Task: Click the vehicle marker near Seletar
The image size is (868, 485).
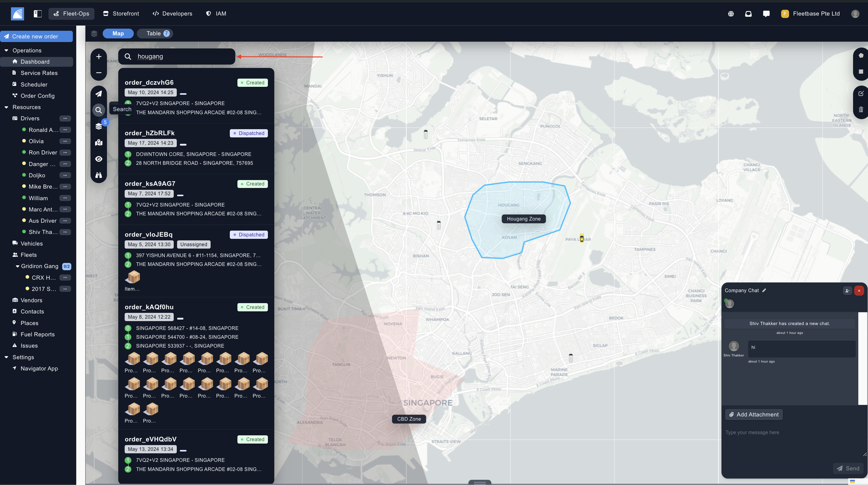Action: click(x=425, y=134)
